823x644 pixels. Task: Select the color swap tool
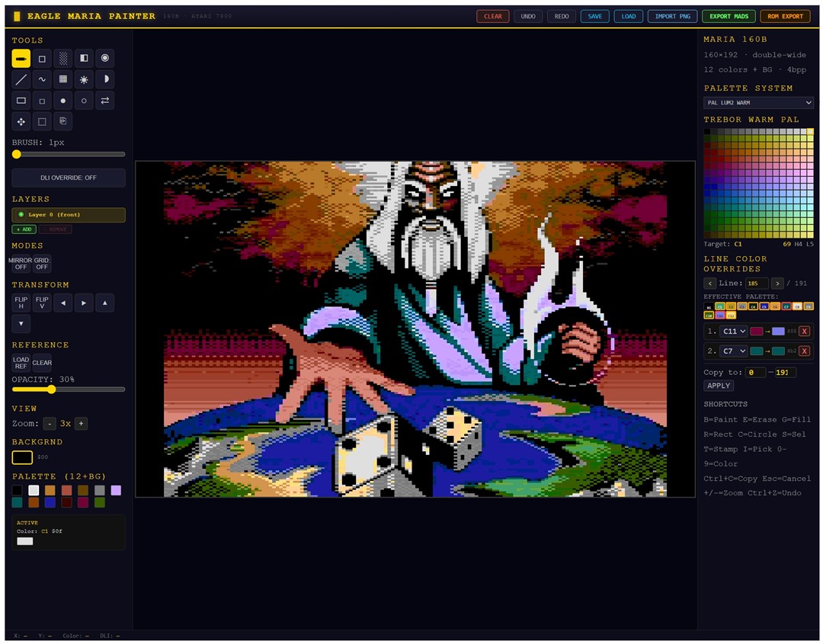tap(105, 100)
